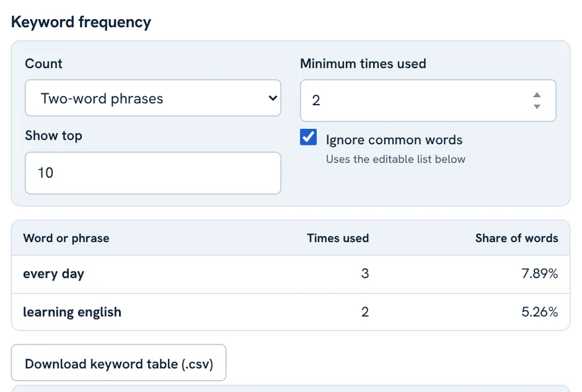Click times used value 2 for learning english
The height and width of the screenshot is (392, 582).
(x=365, y=312)
